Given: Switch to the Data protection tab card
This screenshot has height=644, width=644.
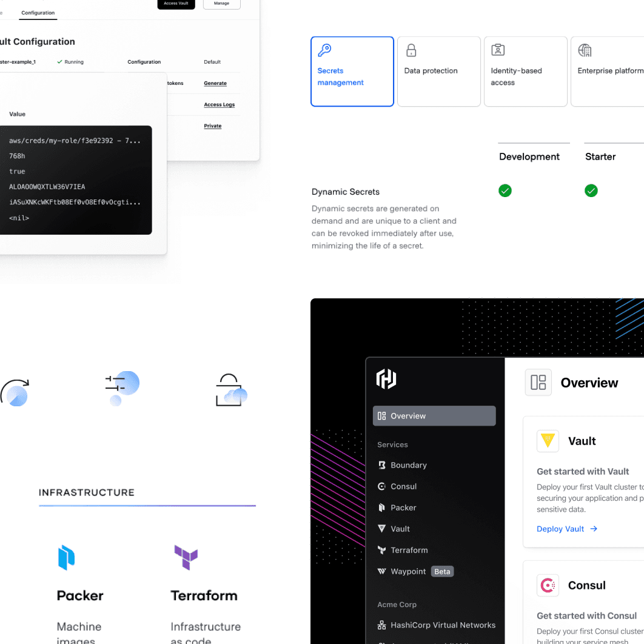Looking at the screenshot, I should tap(438, 72).
